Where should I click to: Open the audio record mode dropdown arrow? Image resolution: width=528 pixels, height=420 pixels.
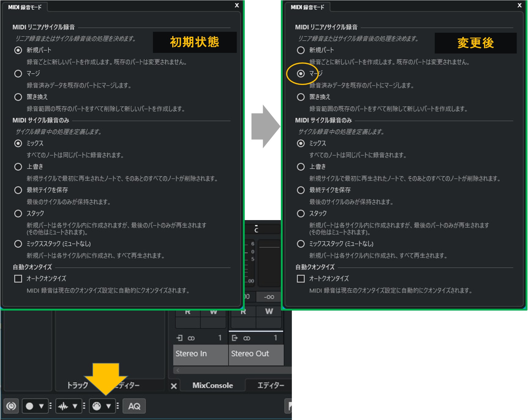pyautogui.click(x=74, y=406)
